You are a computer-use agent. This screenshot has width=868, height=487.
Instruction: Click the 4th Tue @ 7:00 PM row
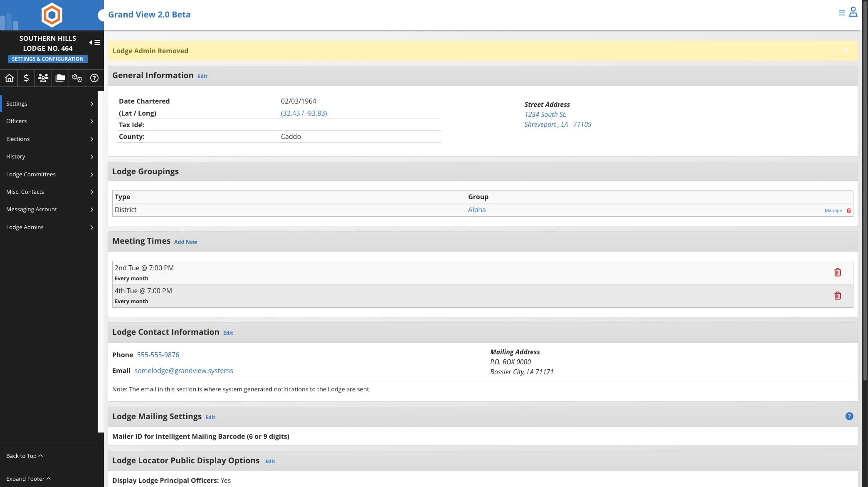pos(483,296)
